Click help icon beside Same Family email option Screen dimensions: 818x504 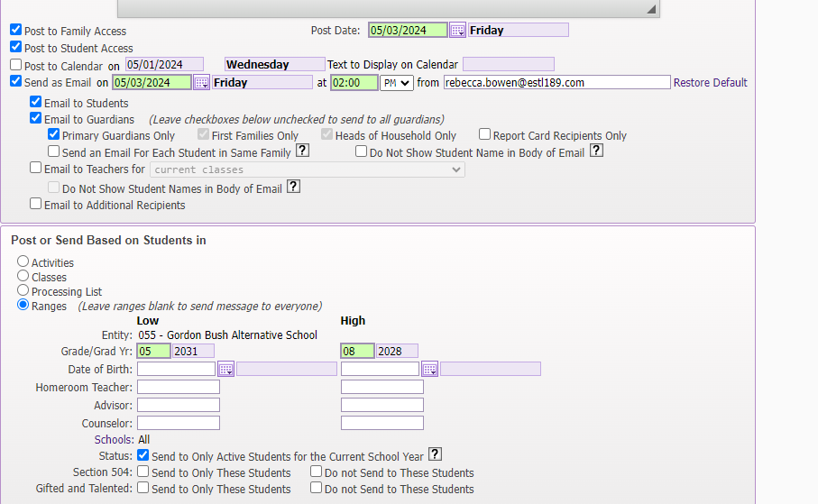[303, 151]
